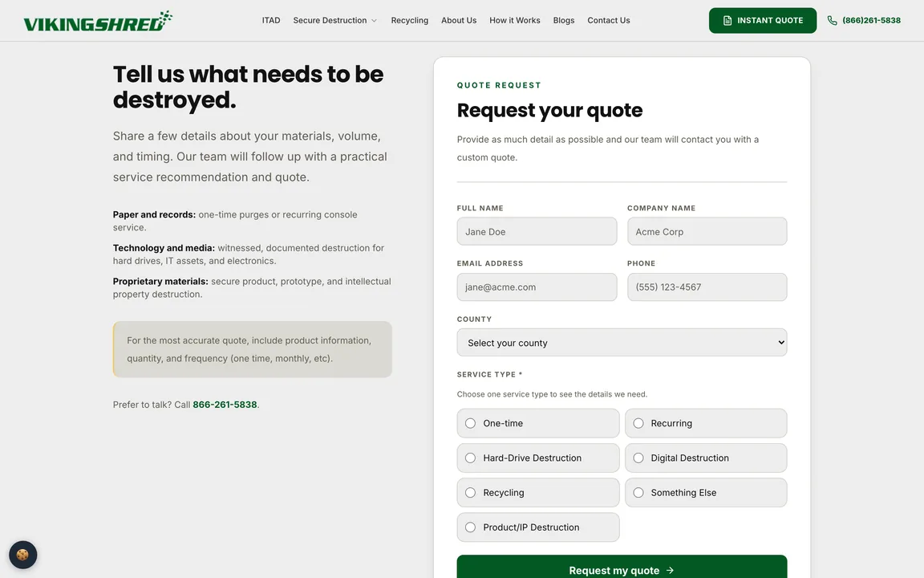Click the Instant Quote button
This screenshot has width=924, height=578.
point(763,21)
